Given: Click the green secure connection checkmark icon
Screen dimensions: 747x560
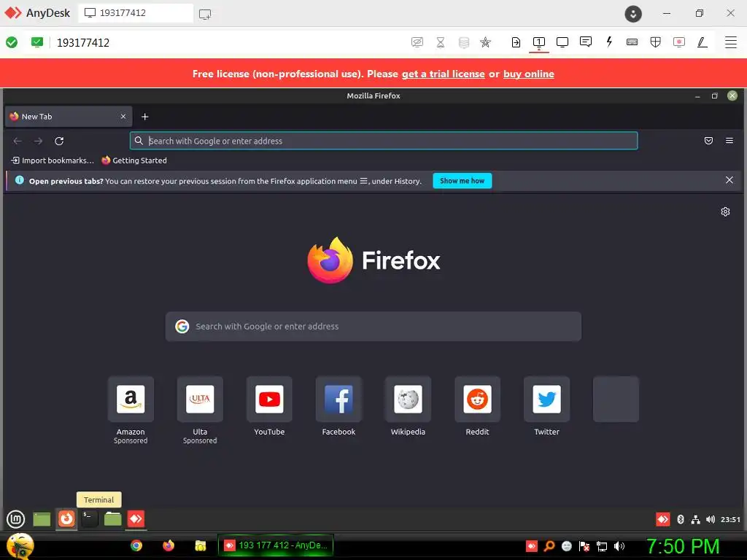Looking at the screenshot, I should click(12, 42).
